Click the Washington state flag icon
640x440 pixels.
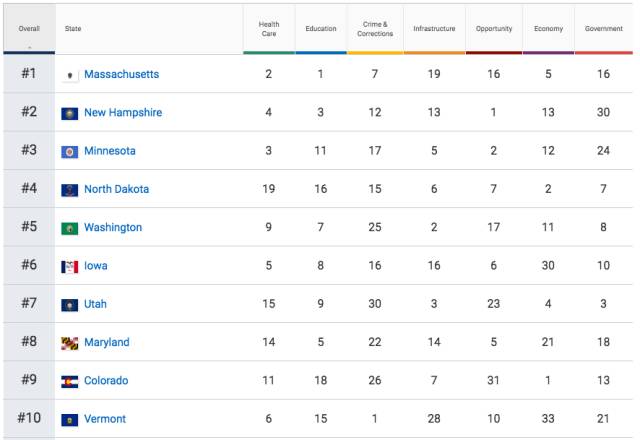point(70,228)
